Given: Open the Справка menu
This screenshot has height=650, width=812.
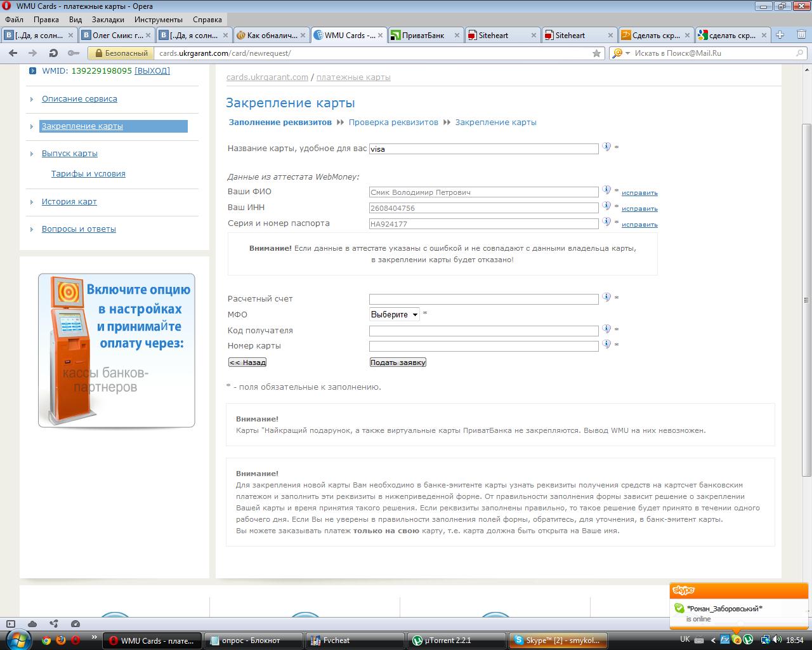Looking at the screenshot, I should [207, 20].
